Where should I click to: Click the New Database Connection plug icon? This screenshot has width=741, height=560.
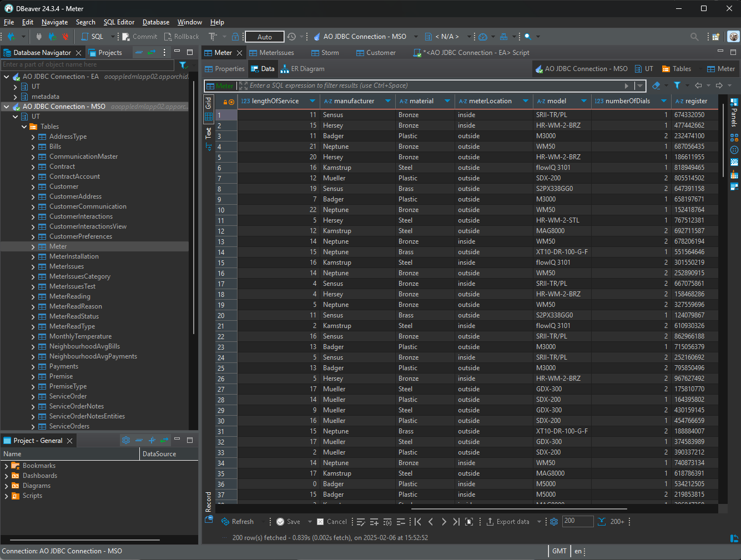(x=11, y=37)
